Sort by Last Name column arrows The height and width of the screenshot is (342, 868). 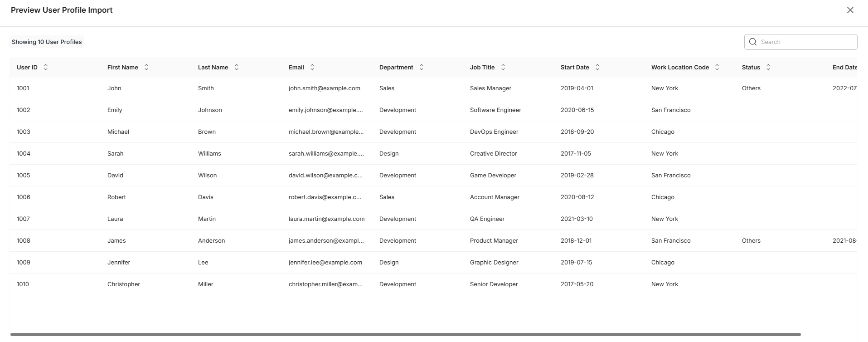pos(237,67)
